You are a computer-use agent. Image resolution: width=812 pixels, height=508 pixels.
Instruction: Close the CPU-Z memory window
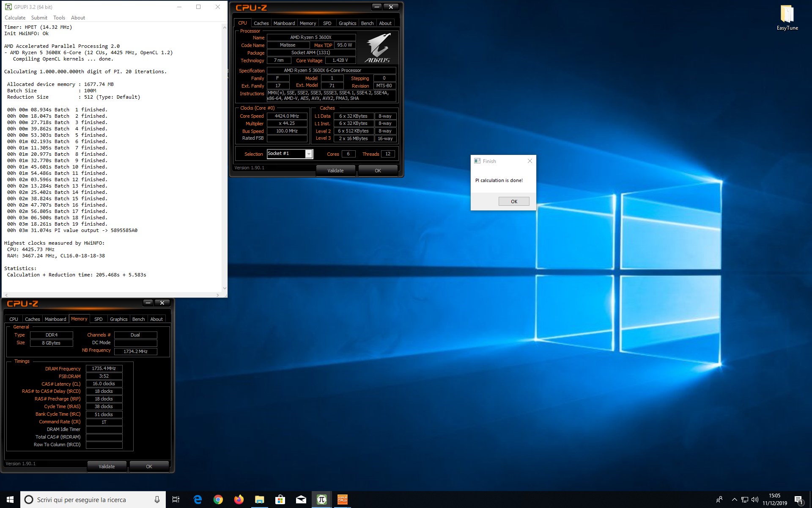coord(162,303)
